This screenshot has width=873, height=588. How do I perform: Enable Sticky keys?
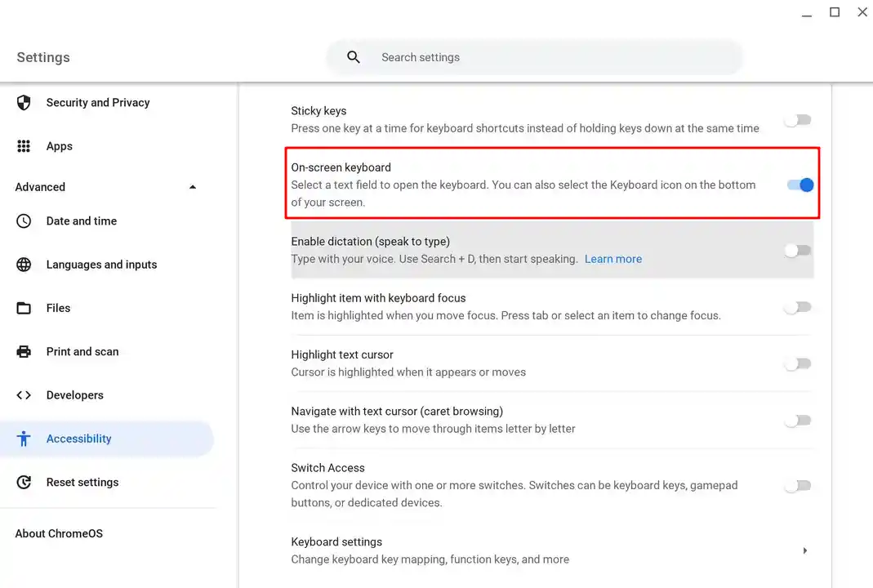(797, 119)
